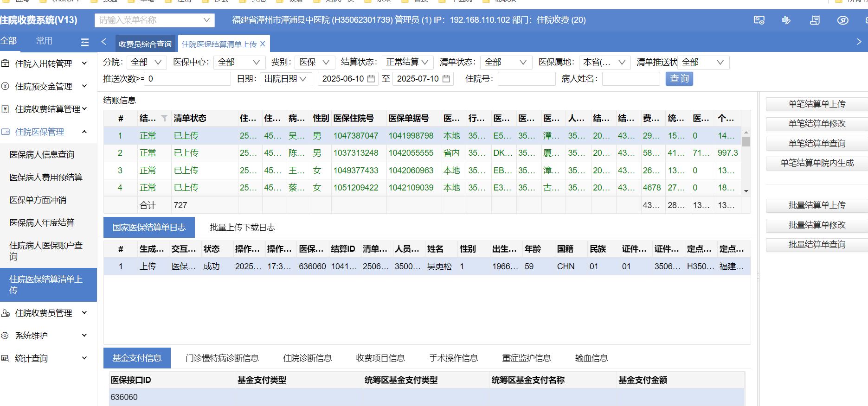Collapse the 住院医保管理 menu chevron
This screenshot has width=868, height=406.
point(84,132)
